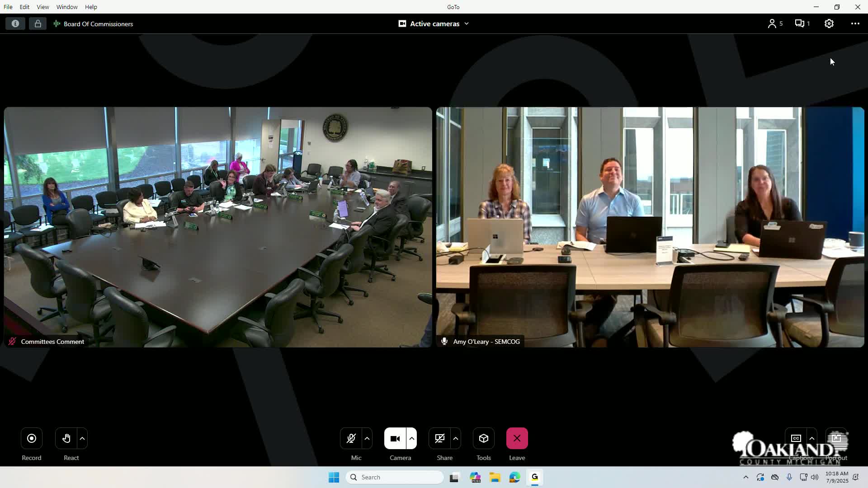Toggle the muted Mic button

point(351,438)
